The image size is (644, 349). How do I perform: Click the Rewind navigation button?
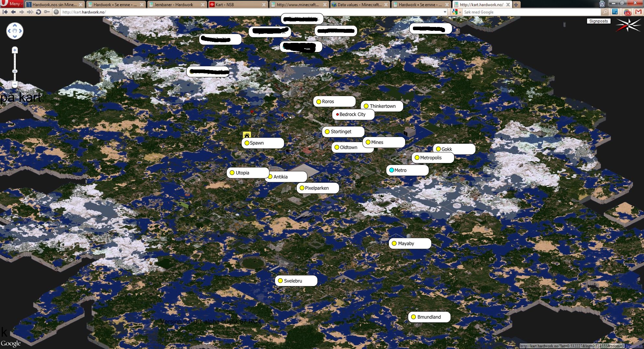coord(5,12)
